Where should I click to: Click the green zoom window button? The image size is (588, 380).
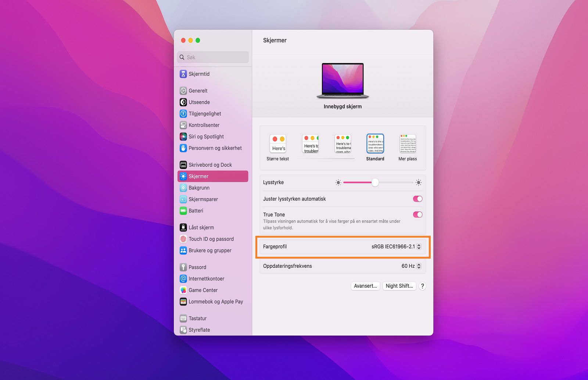[x=198, y=40]
